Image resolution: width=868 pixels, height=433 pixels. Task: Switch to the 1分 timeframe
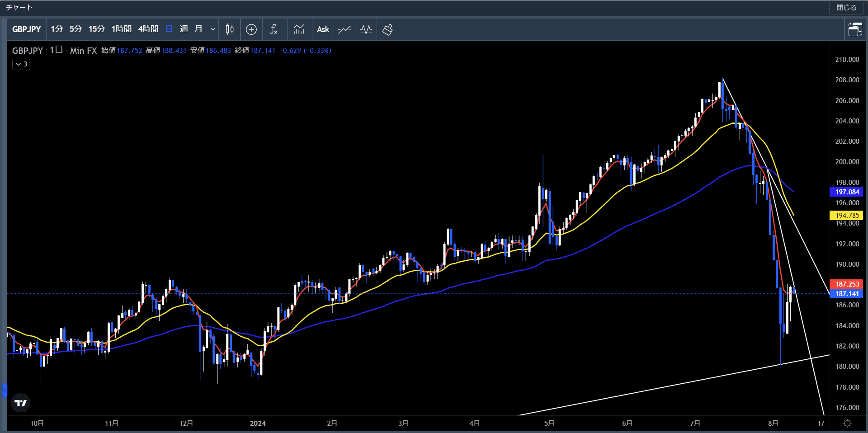tap(57, 29)
